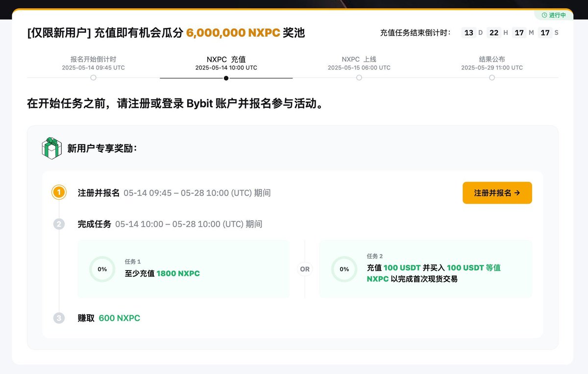Click the step 3 gray circle
This screenshot has height=374, width=588.
tap(59, 318)
